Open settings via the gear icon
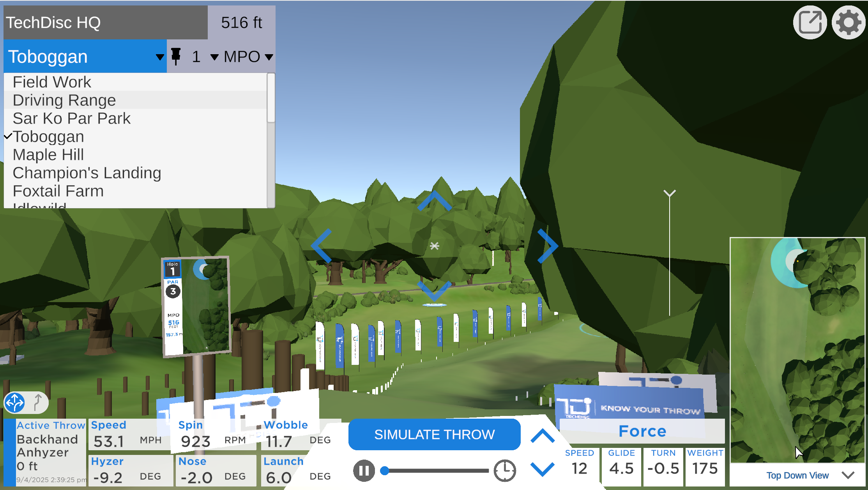This screenshot has height=490, width=868. click(848, 23)
